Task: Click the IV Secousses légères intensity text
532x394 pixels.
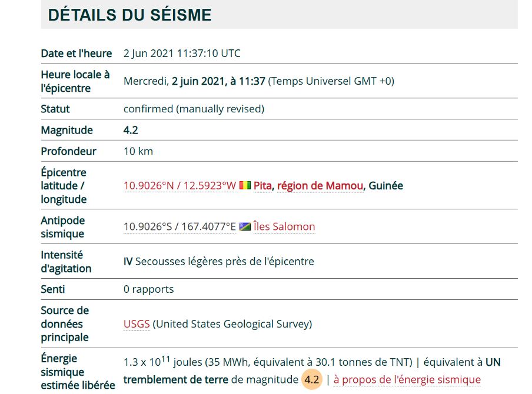Action: tap(218, 261)
